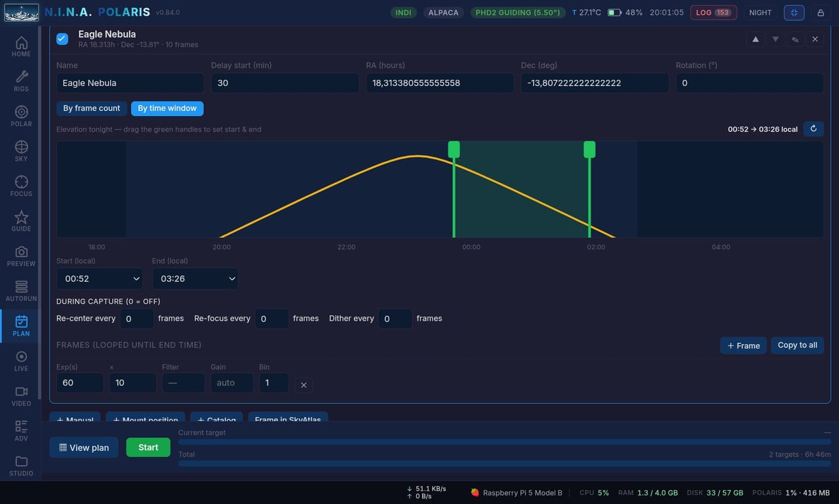The height and width of the screenshot is (504, 839).
Task: Move Eagle Nebula target down
Action: (775, 39)
